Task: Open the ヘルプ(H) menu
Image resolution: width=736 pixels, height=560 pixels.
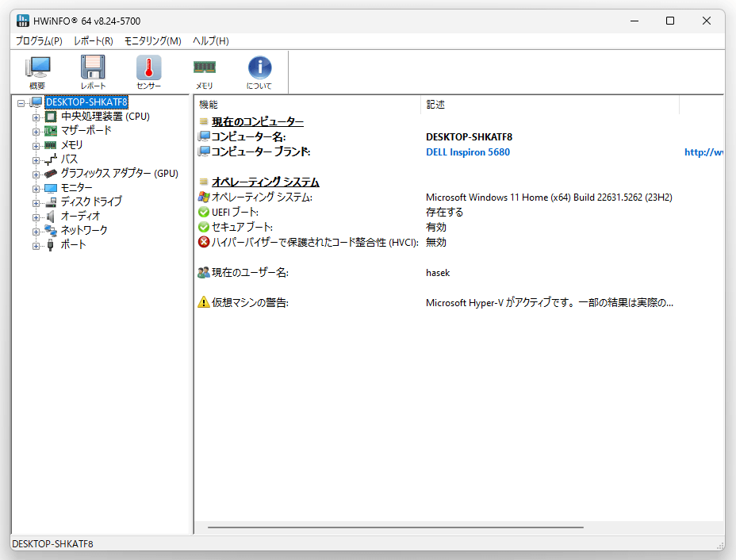Action: click(211, 40)
